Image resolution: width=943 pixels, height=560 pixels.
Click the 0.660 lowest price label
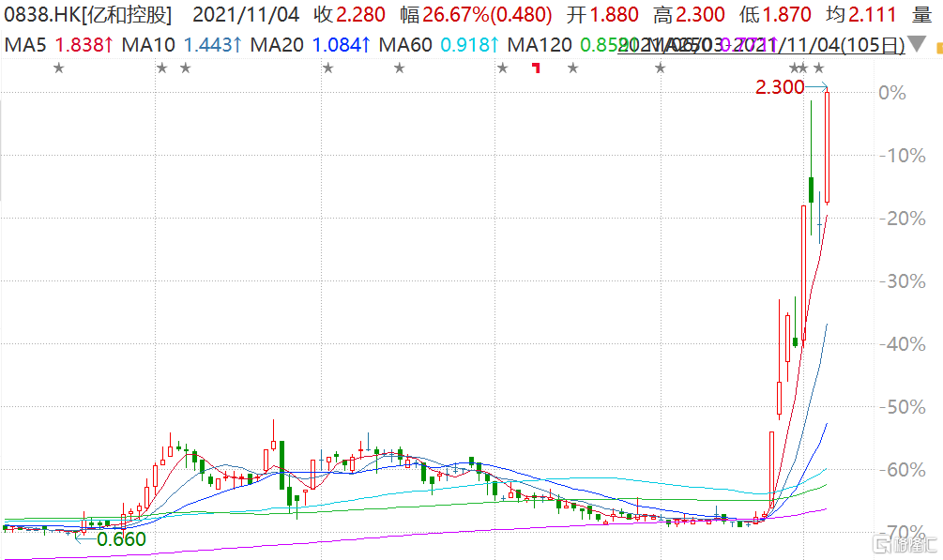pos(121,539)
